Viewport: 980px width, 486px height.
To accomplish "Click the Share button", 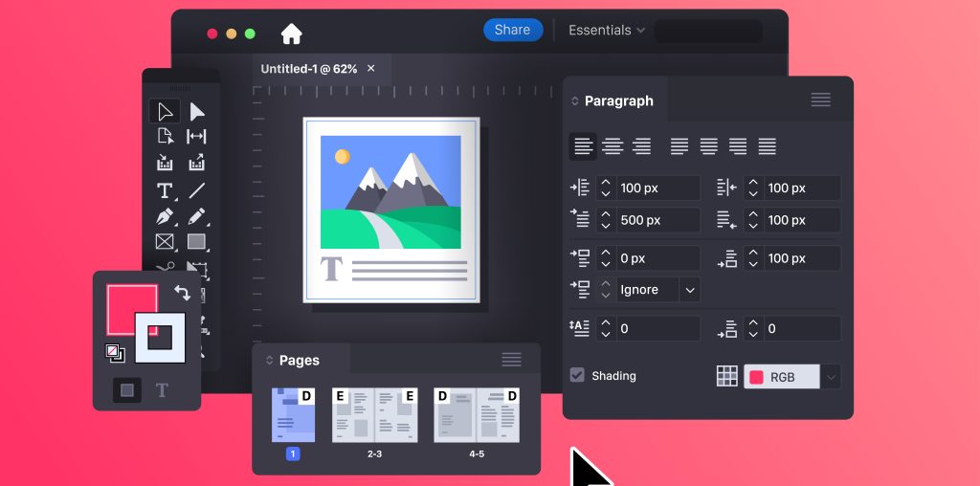I will (x=513, y=30).
